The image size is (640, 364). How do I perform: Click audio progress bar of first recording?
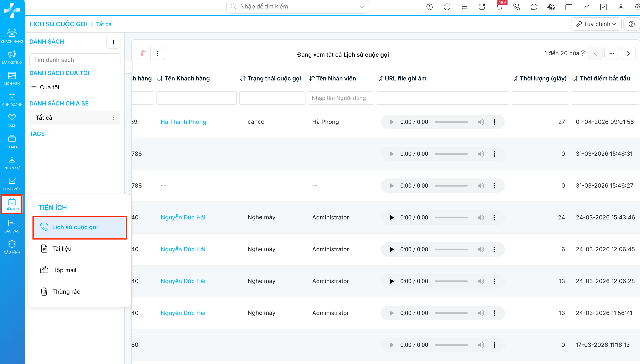coord(451,122)
